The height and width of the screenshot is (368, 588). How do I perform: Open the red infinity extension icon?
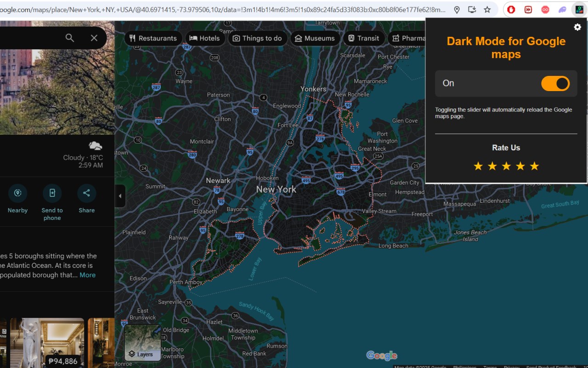point(545,10)
